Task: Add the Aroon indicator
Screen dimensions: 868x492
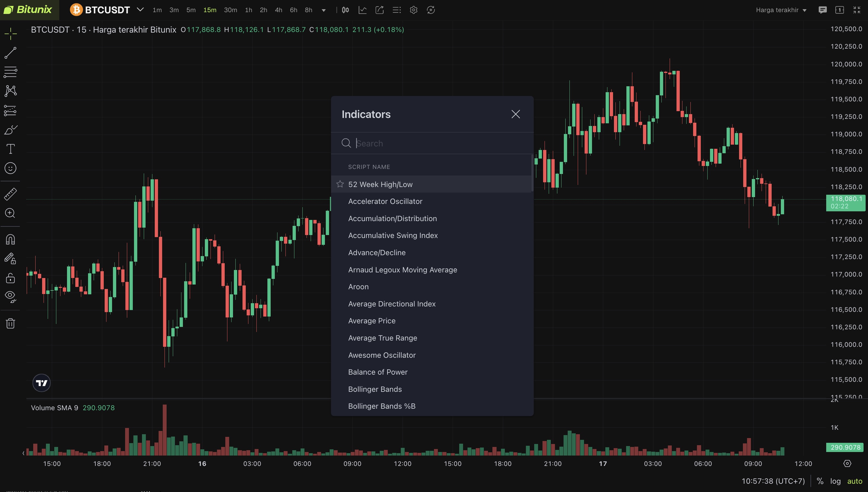Action: click(x=431, y=287)
